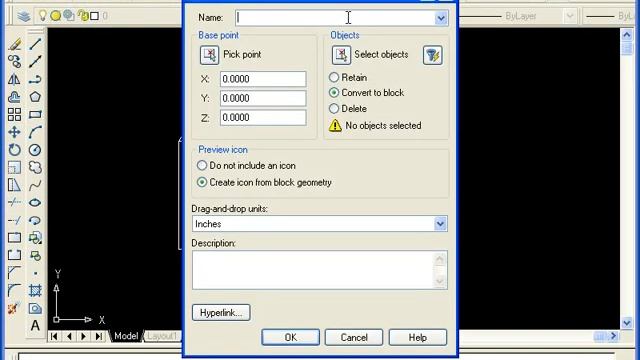This screenshot has width=640, height=360.
Task: Select the Trim tool
Action: [14, 202]
